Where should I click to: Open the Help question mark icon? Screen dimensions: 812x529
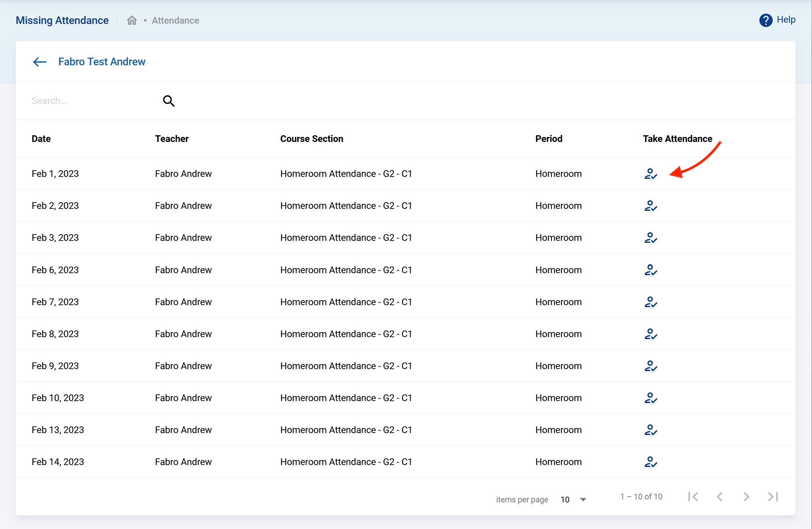[766, 20]
